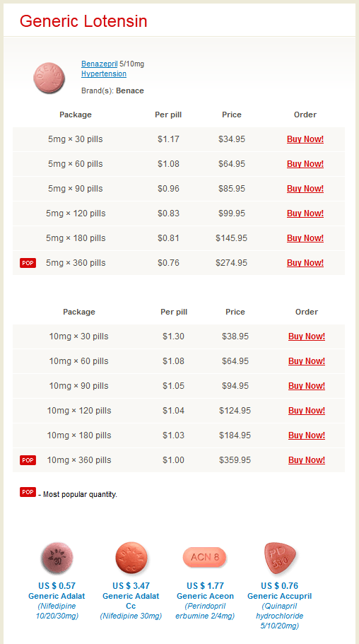359x644 pixels.
Task: Open Generic Adalat Cc product link
Action: (x=131, y=601)
